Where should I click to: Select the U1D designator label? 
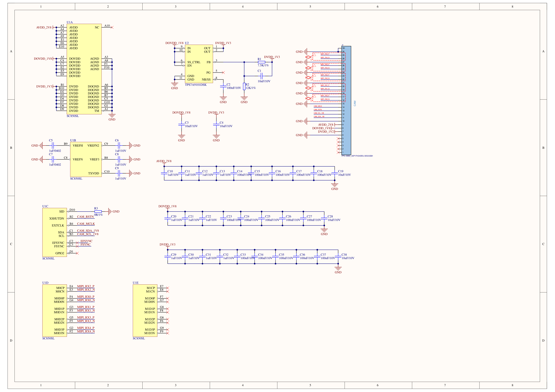45,283
